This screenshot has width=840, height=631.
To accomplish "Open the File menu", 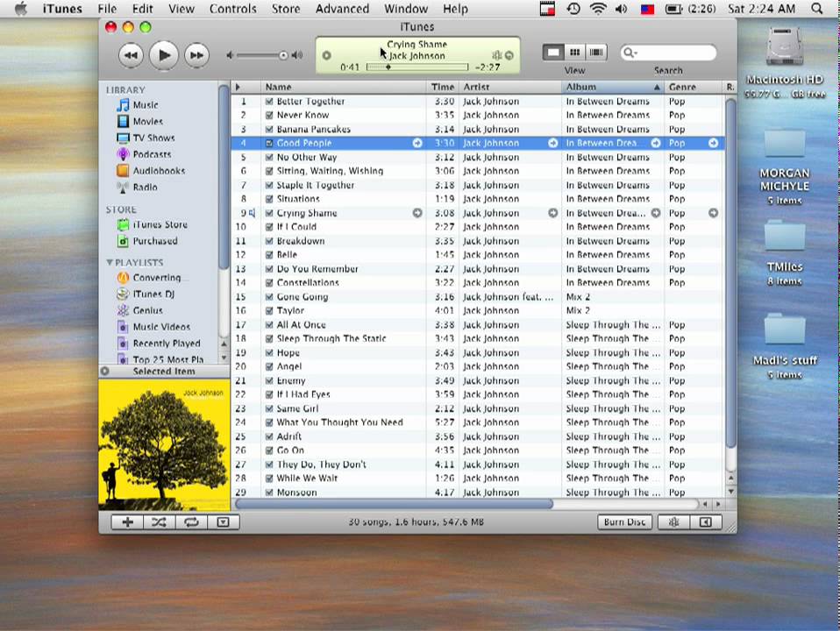I will coord(107,9).
